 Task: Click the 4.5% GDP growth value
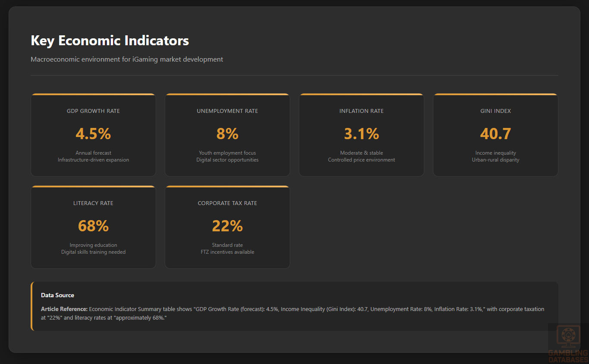coord(93,134)
